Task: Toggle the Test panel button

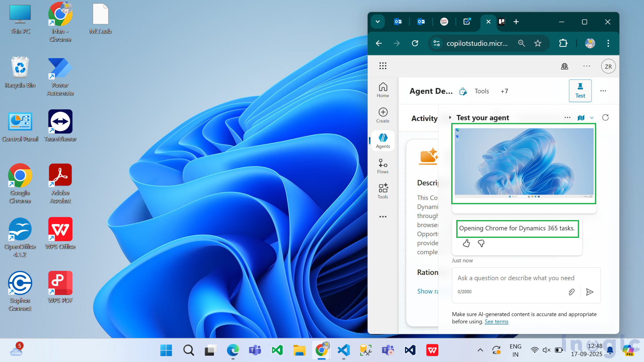Action: click(x=580, y=91)
